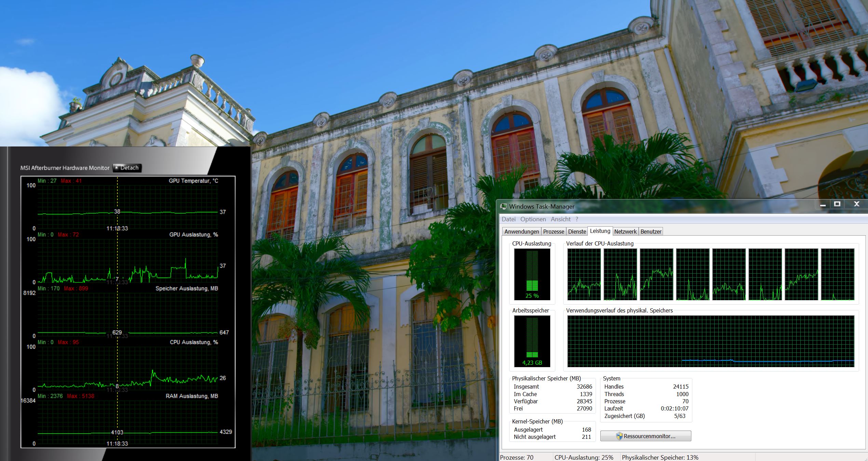Launch Ressourcenmonitor from the button
The width and height of the screenshot is (868, 461).
(x=645, y=436)
